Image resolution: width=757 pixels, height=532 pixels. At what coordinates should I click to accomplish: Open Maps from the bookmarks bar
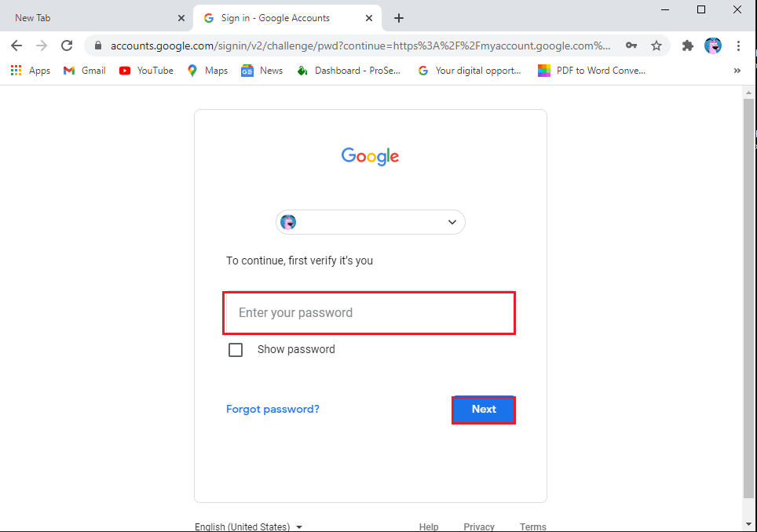[x=207, y=70]
